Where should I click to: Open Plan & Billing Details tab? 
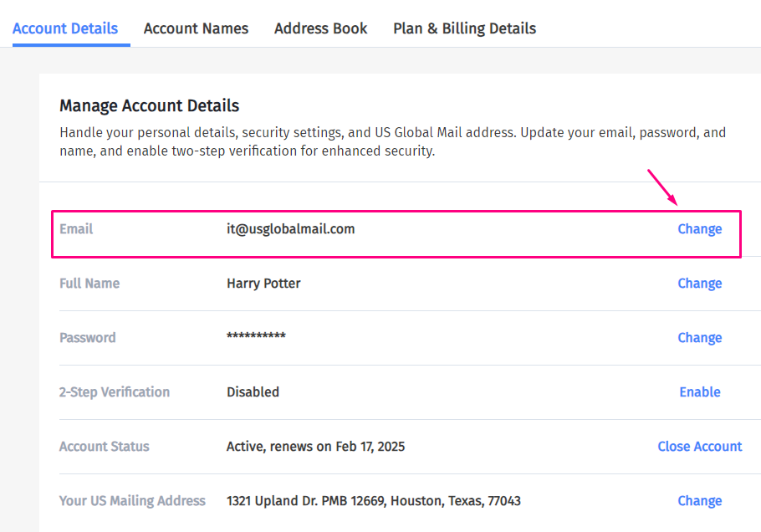(464, 28)
